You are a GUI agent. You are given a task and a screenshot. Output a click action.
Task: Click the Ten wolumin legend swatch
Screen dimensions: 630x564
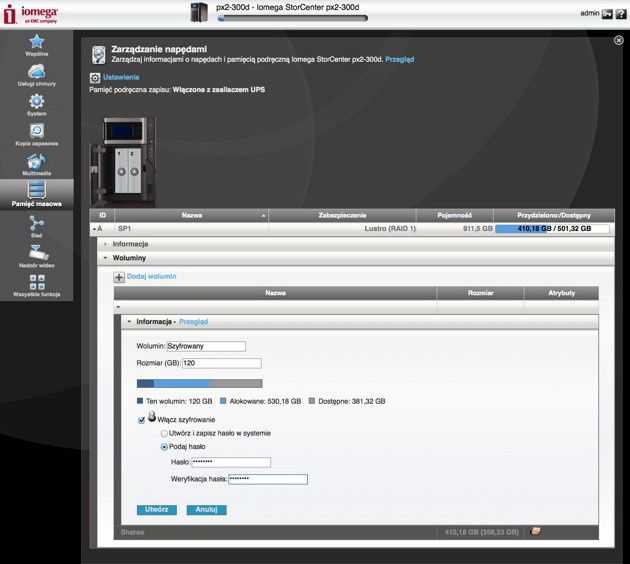(140, 401)
